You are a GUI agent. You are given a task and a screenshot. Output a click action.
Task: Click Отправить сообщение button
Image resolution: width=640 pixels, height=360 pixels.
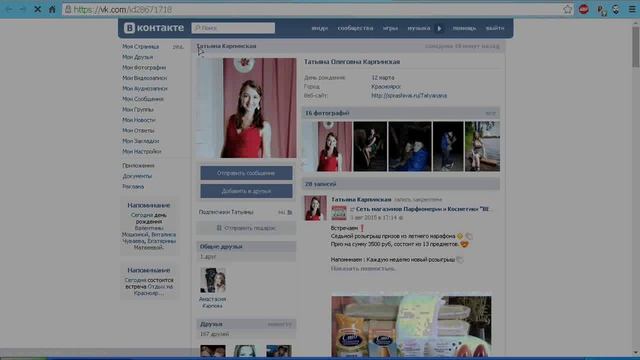click(x=246, y=173)
